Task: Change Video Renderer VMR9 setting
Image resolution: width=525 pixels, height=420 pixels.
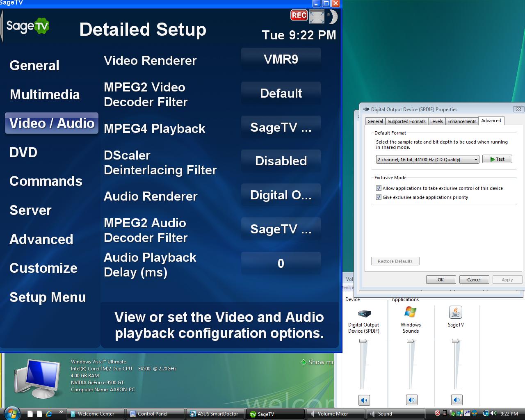Action: [x=281, y=59]
